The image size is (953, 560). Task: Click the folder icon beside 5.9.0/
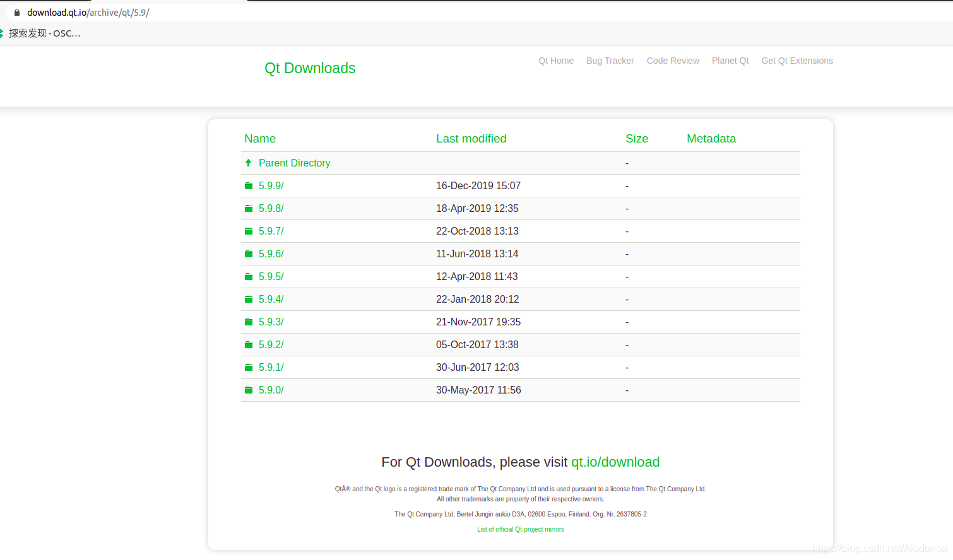249,390
